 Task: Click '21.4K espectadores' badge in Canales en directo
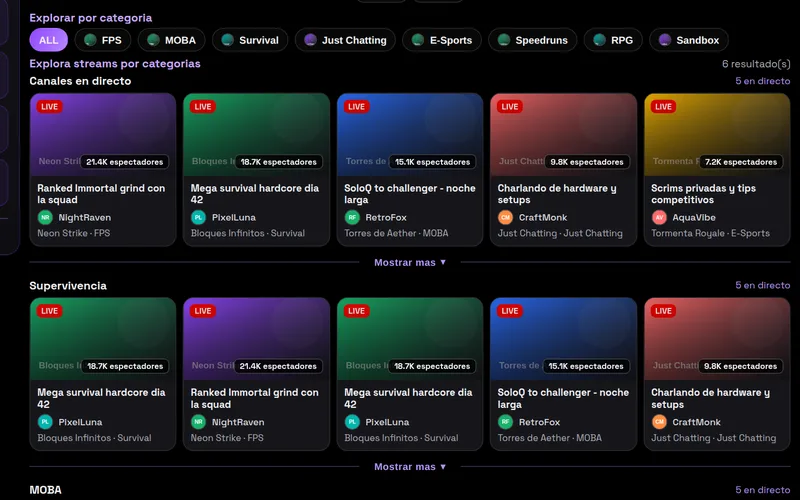(124, 162)
